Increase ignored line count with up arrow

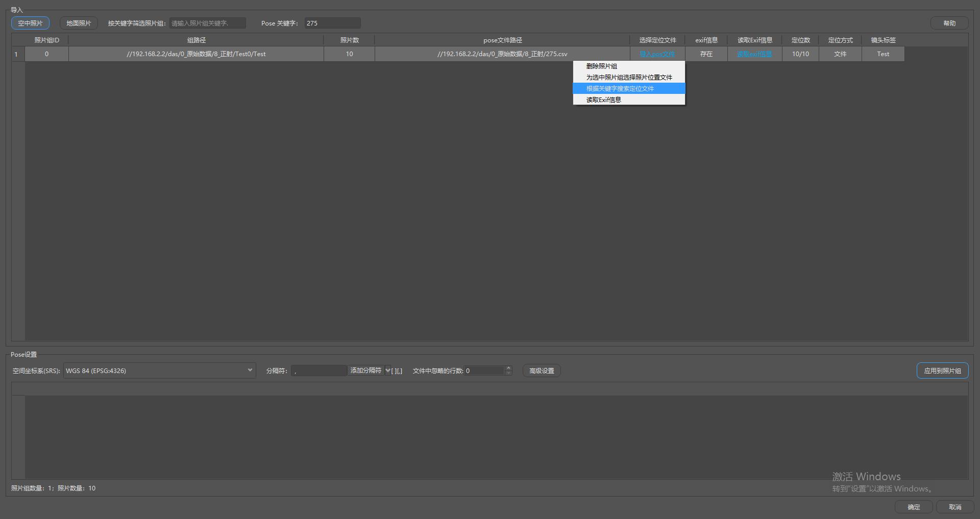[x=508, y=368]
